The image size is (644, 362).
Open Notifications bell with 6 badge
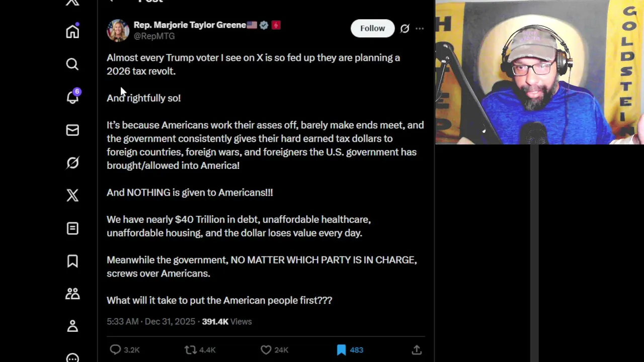(72, 98)
